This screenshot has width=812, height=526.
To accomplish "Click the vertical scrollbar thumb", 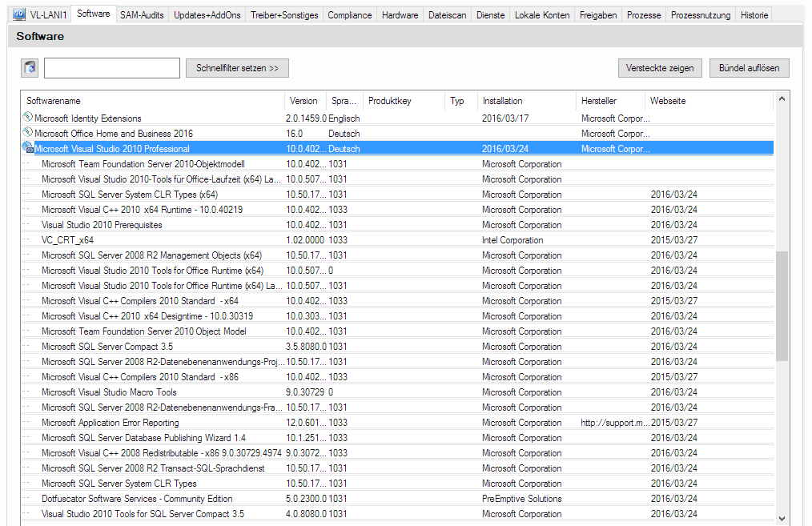I will point(782,306).
